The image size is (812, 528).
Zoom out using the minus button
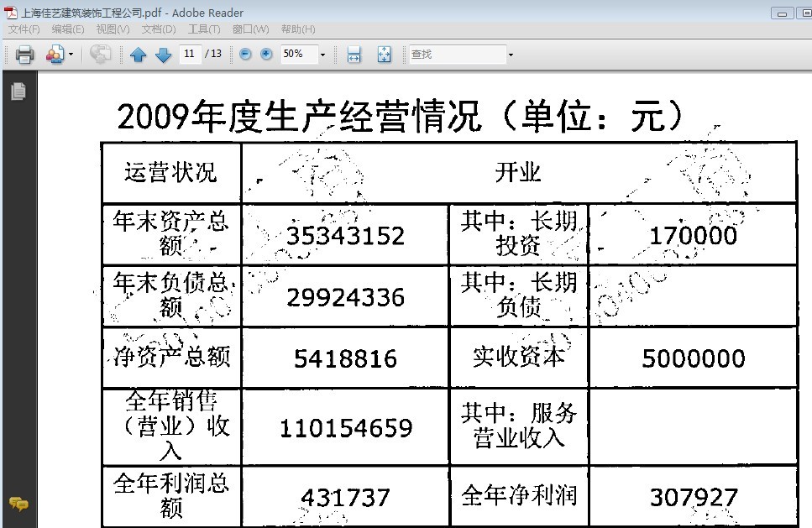click(245, 54)
